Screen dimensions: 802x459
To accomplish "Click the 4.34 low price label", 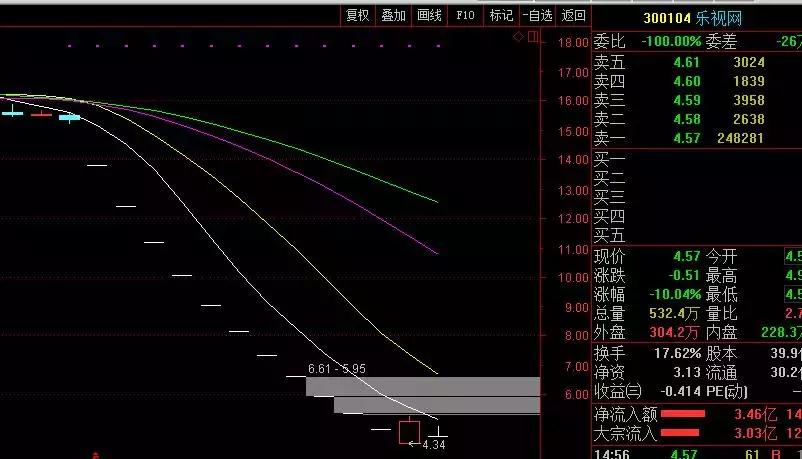I will [x=434, y=445].
